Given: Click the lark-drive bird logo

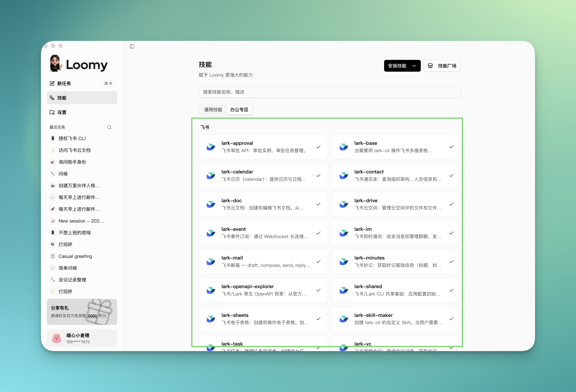Looking at the screenshot, I should tap(344, 204).
